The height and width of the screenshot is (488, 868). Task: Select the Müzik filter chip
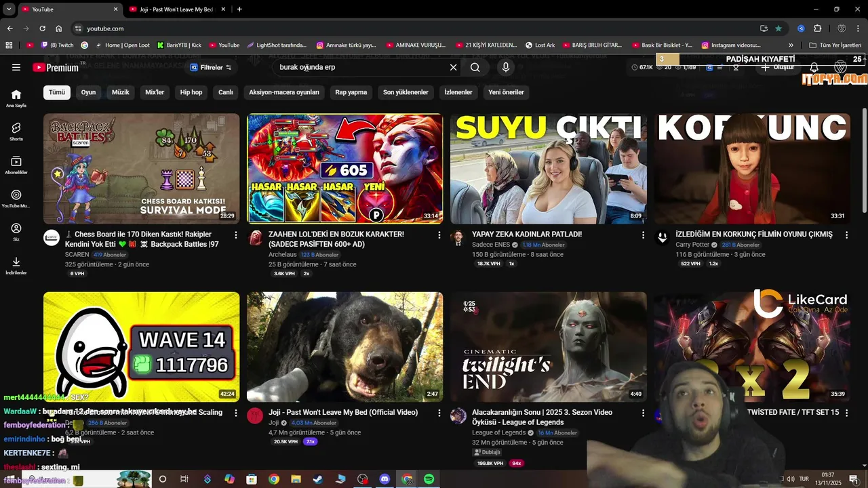click(x=121, y=92)
